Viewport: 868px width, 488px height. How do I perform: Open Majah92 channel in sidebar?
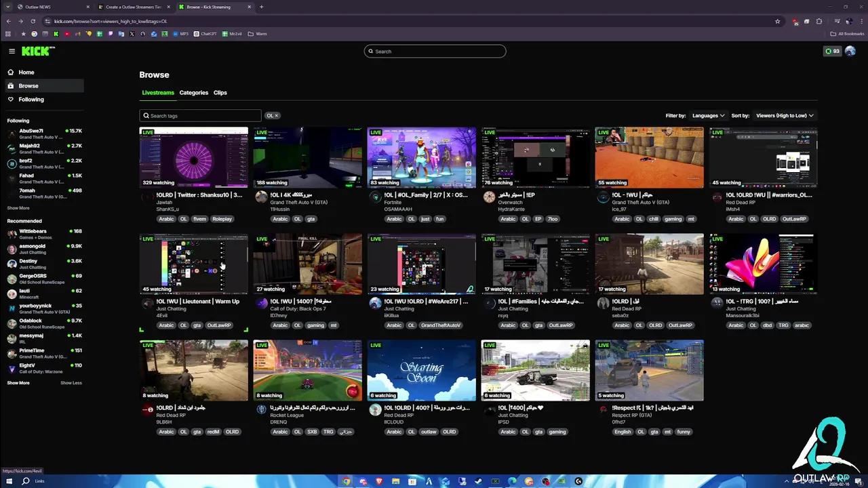(x=44, y=148)
